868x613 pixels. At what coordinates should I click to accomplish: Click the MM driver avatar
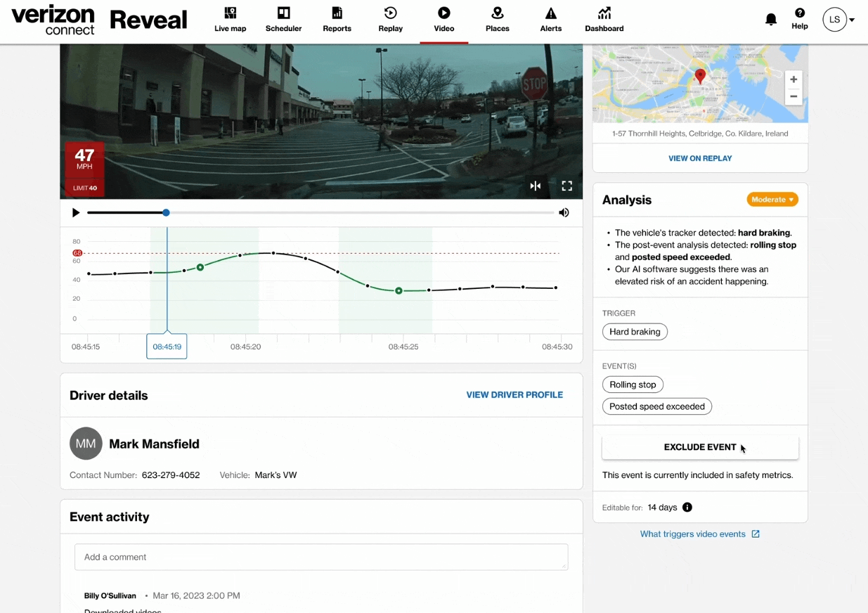tap(86, 444)
